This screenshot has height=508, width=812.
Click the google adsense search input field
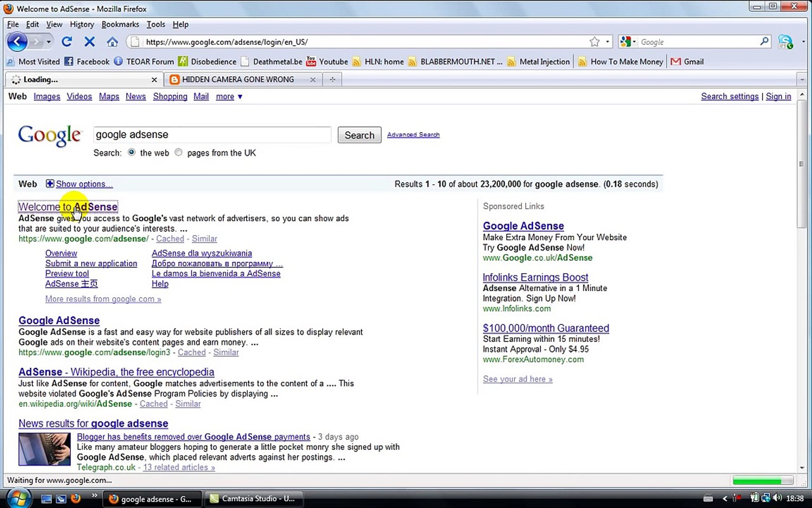click(x=212, y=135)
